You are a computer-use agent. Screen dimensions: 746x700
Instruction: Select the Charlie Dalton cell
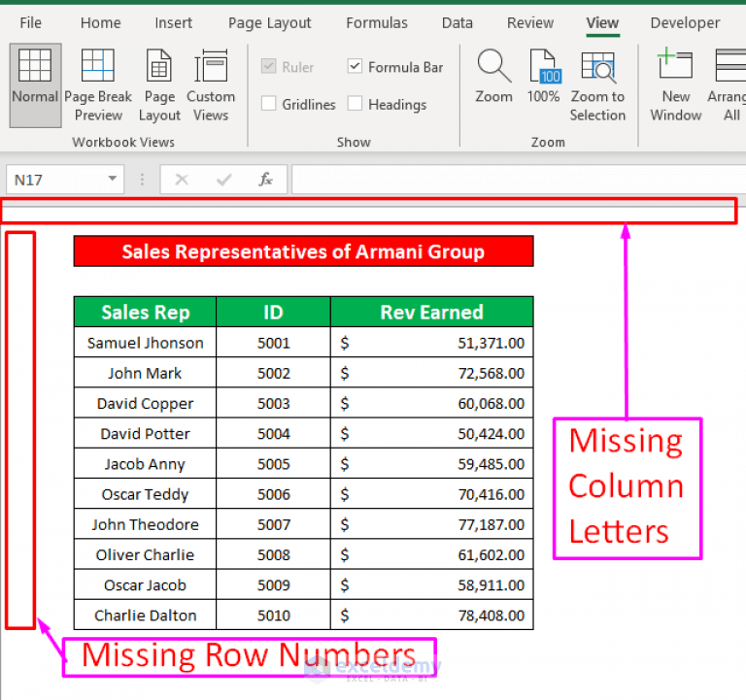click(x=145, y=615)
